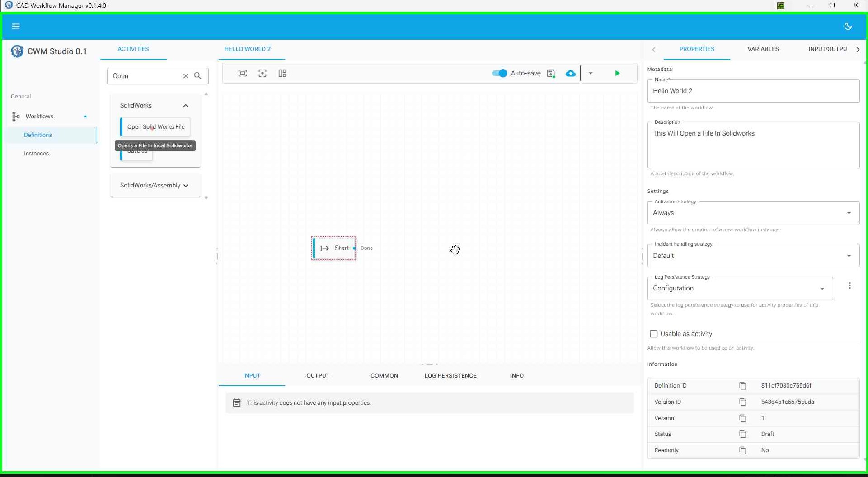
Task: Collapse the SolidWorks activity group
Action: click(x=185, y=105)
